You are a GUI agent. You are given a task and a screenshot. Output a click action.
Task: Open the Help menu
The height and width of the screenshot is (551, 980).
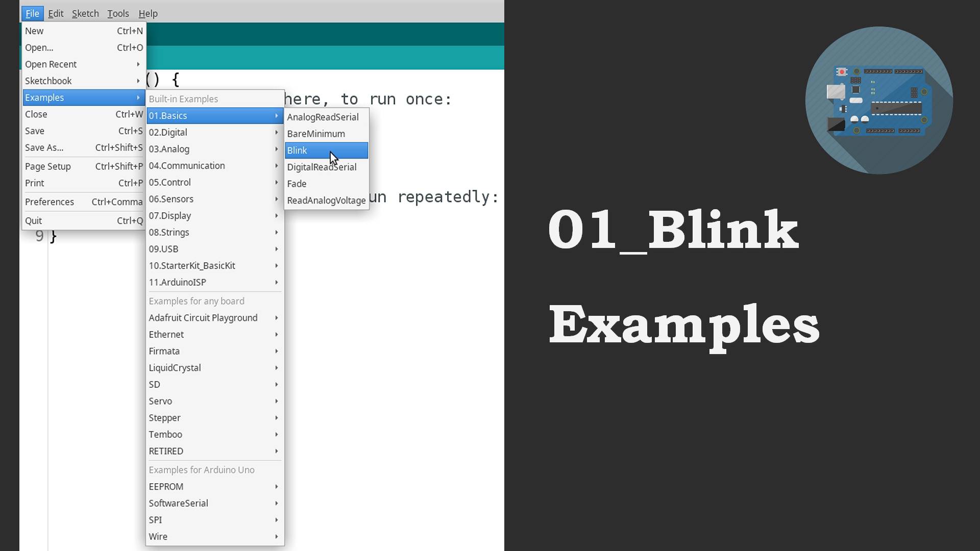tap(148, 13)
